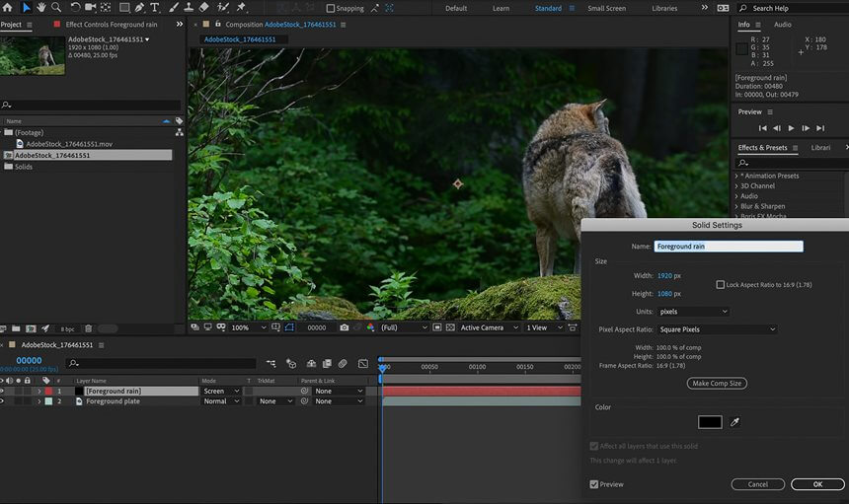This screenshot has width=849, height=504.
Task: Switch to the Small Screen workspace
Action: click(606, 8)
